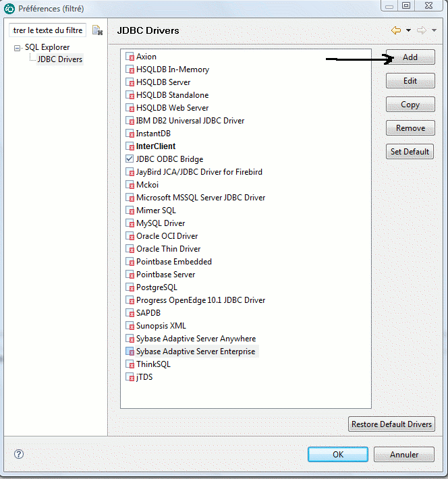Click the IBM DB2 Universal driver icon

click(x=130, y=121)
